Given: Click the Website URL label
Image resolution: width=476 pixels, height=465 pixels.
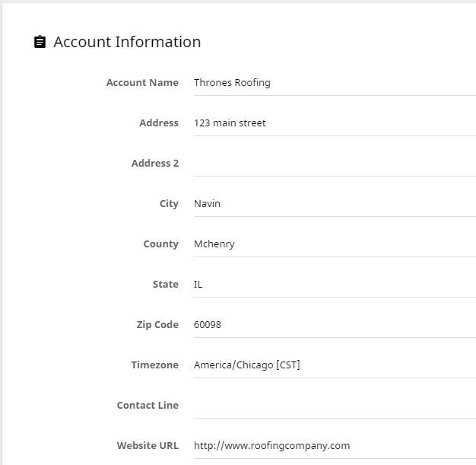Looking at the screenshot, I should pyautogui.click(x=148, y=446).
